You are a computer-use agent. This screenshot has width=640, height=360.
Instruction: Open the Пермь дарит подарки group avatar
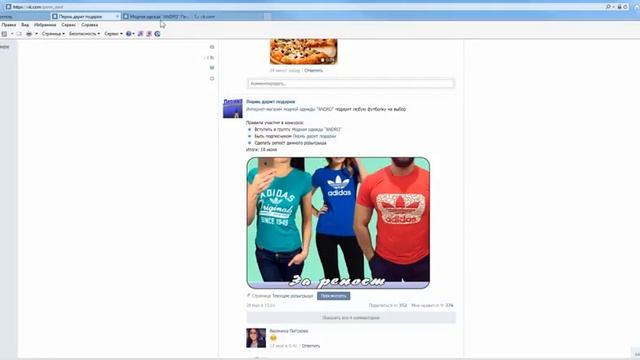click(233, 108)
